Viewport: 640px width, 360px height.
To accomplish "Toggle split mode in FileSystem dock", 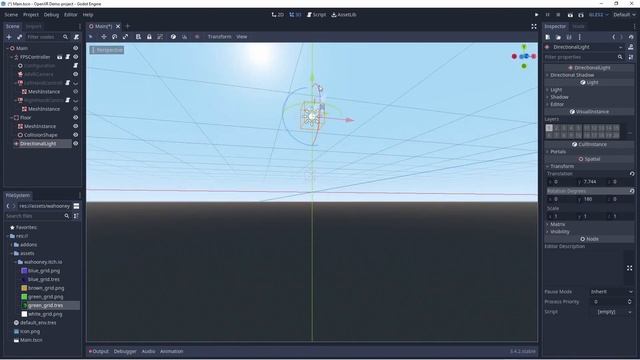I will [76, 206].
